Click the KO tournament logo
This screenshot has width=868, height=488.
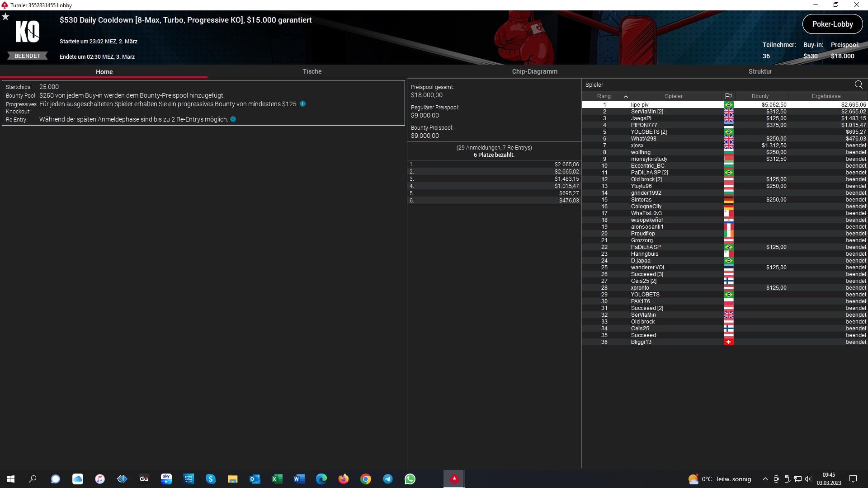[x=28, y=32]
